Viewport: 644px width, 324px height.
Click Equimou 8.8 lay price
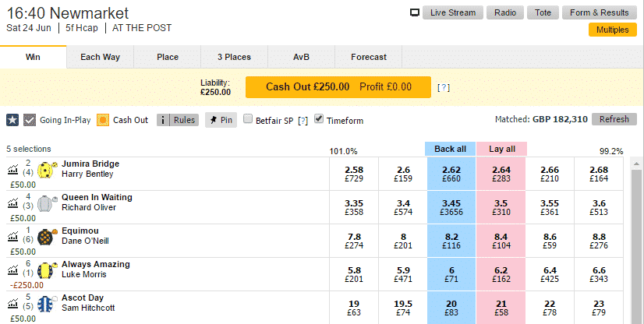(599, 241)
